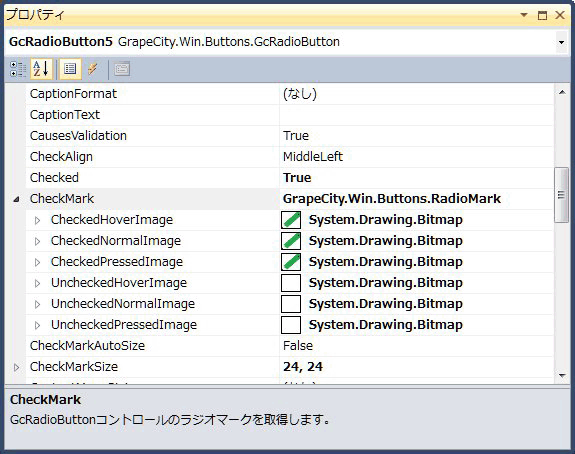Expand the UncheckedPressedImage property

(x=37, y=325)
